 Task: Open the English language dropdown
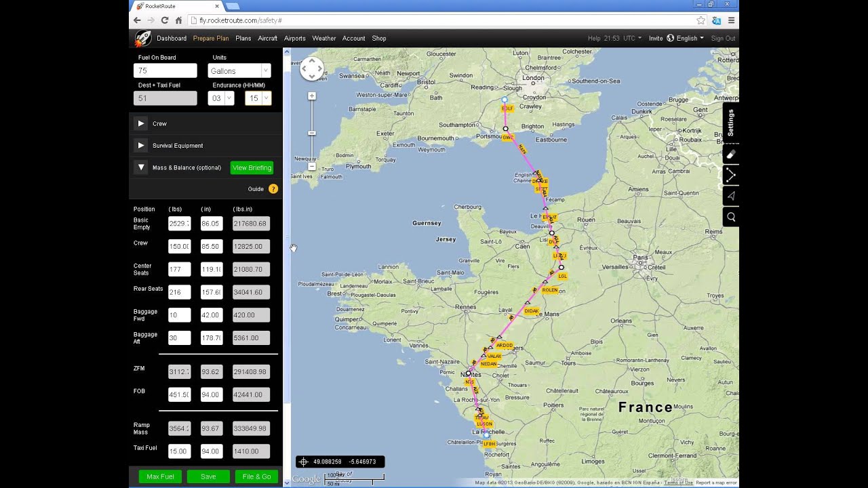pyautogui.click(x=685, y=38)
